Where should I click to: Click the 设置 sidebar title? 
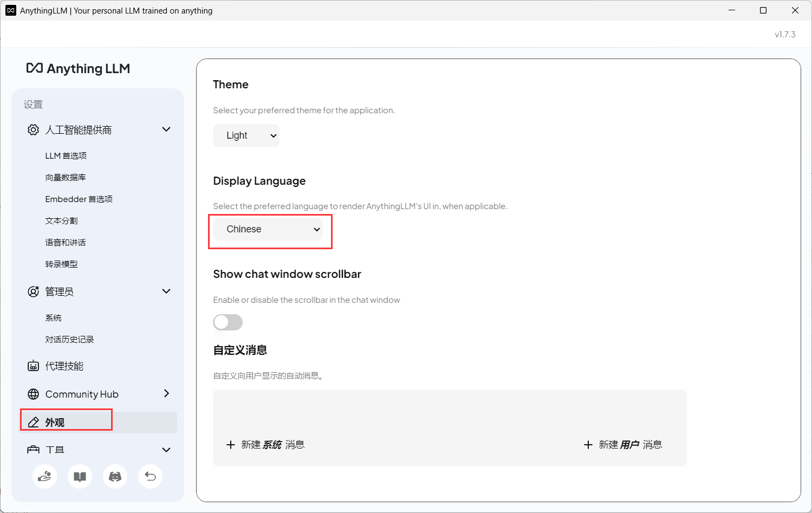33,105
